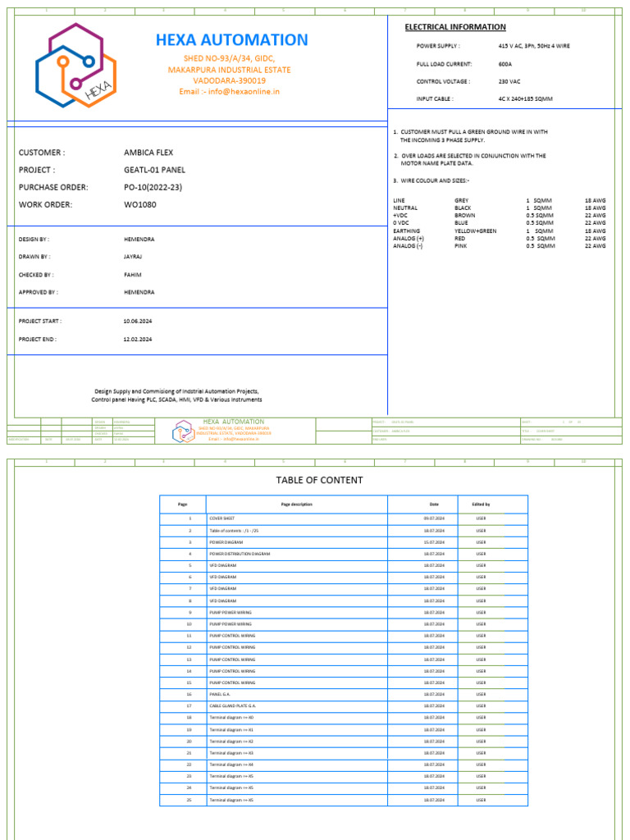Select 'PANEL G.A.' in page 16 row
630x840 pixels.
pyautogui.click(x=220, y=694)
